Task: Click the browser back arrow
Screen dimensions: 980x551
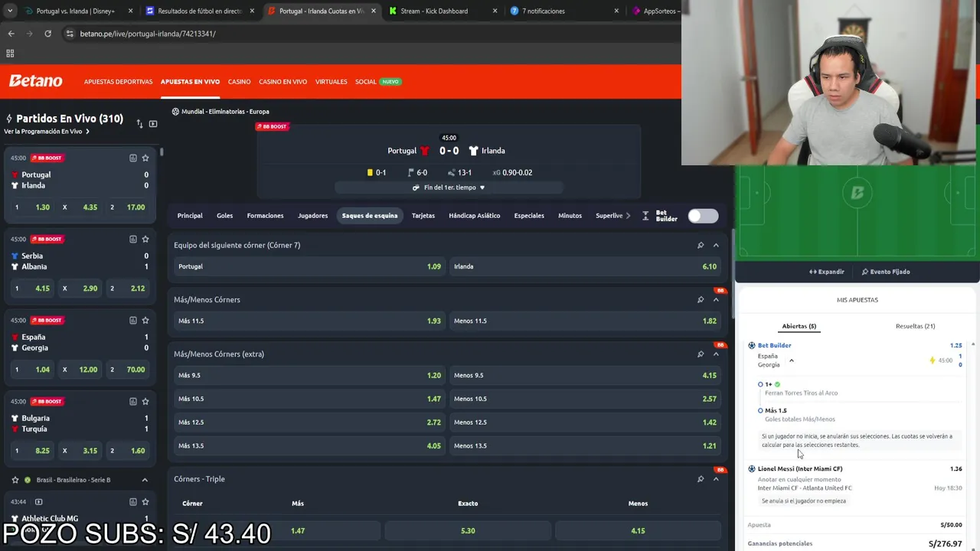Action: (11, 34)
